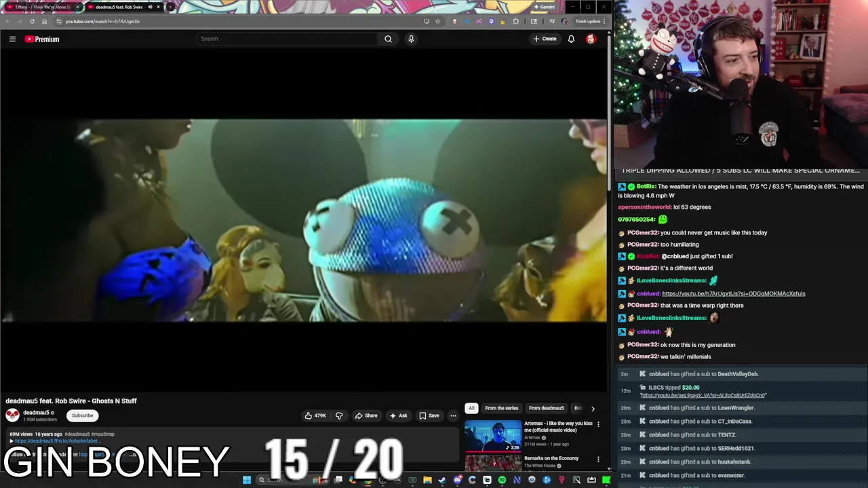Subscribe to the deadmau5 channel
The width and height of the screenshot is (868, 488).
[82, 415]
